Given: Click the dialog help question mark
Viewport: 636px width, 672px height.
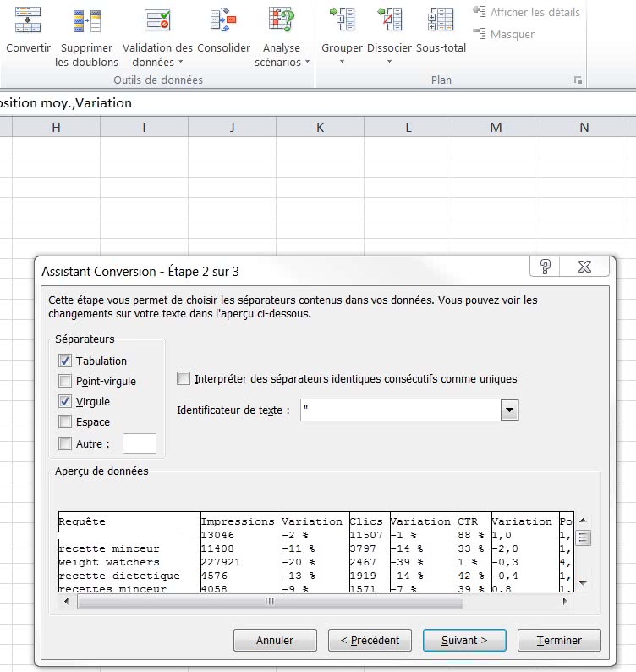Looking at the screenshot, I should pyautogui.click(x=545, y=267).
